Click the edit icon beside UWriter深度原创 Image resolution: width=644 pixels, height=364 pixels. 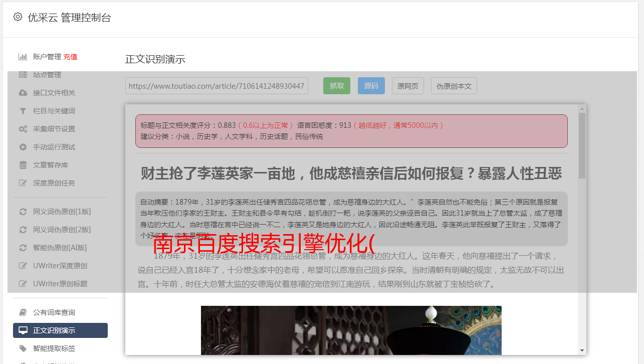(23, 266)
